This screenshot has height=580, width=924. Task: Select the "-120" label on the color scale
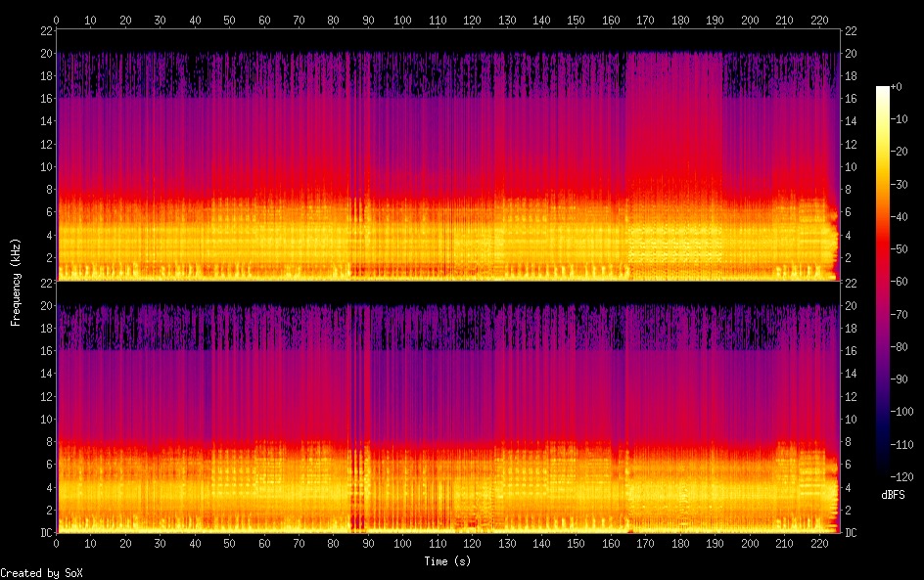[901, 477]
